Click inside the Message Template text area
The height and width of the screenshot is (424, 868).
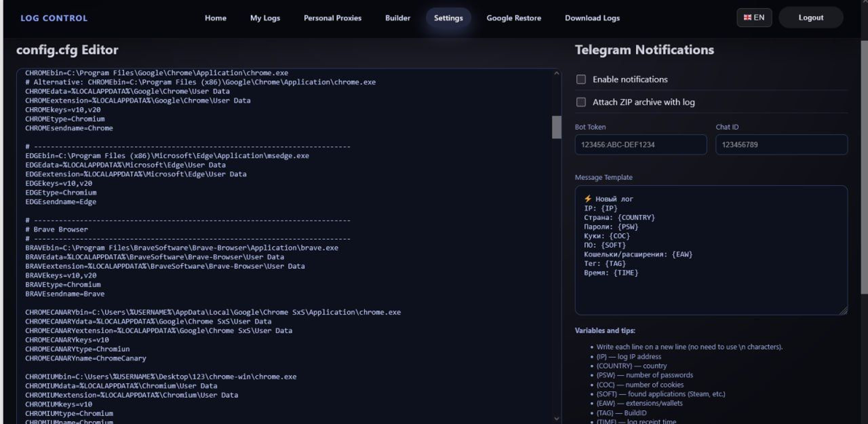(711, 289)
